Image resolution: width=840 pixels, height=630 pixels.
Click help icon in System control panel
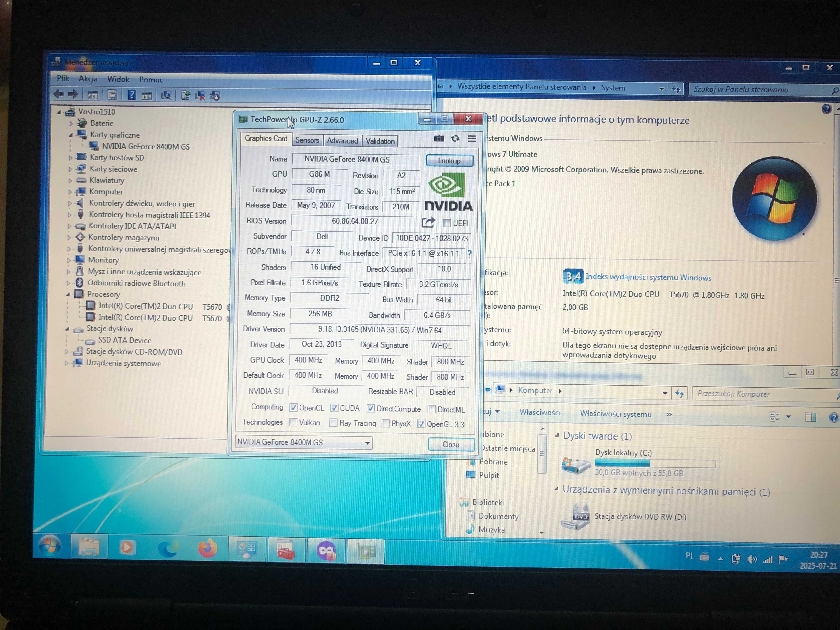point(826,109)
